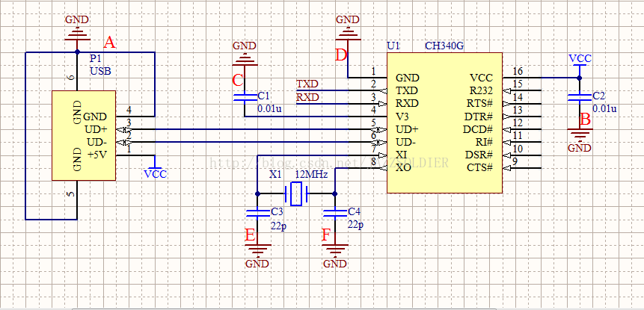The width and height of the screenshot is (644, 310).
Task: Select the C2 capacitor symbol
Action: point(580,97)
